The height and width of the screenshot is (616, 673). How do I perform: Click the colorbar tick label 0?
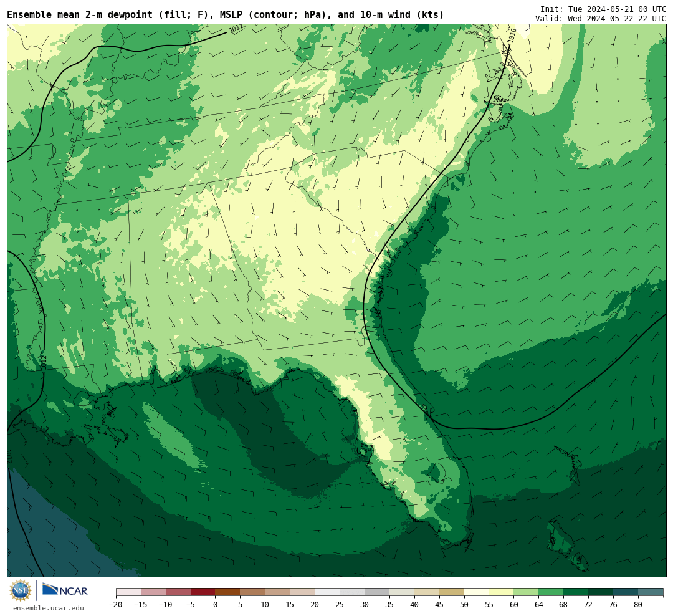point(216,604)
